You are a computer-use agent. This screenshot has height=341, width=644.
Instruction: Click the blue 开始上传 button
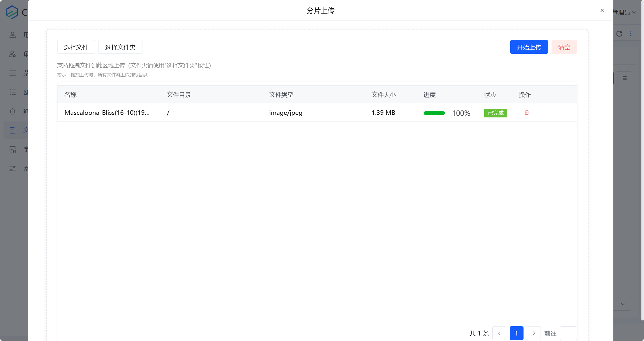[x=529, y=47]
